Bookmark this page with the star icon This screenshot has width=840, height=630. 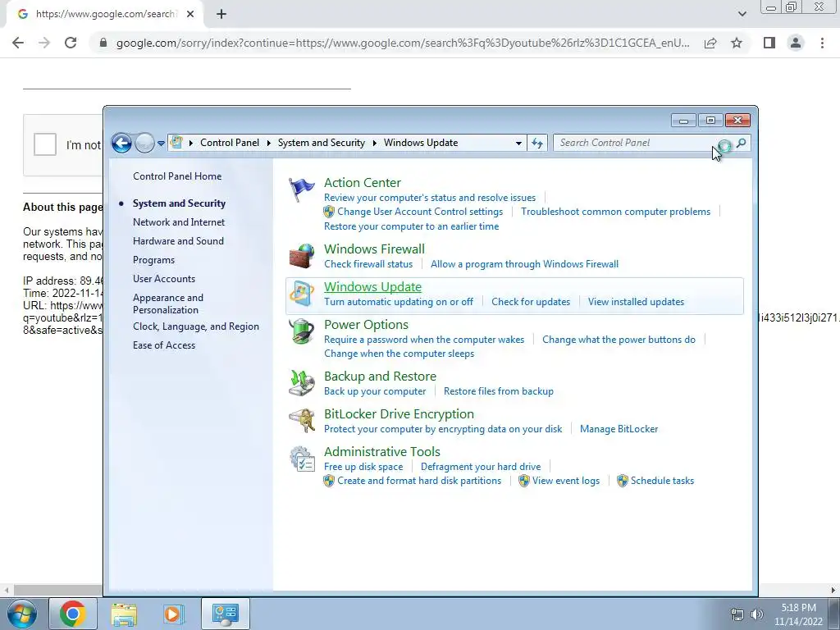coord(737,43)
